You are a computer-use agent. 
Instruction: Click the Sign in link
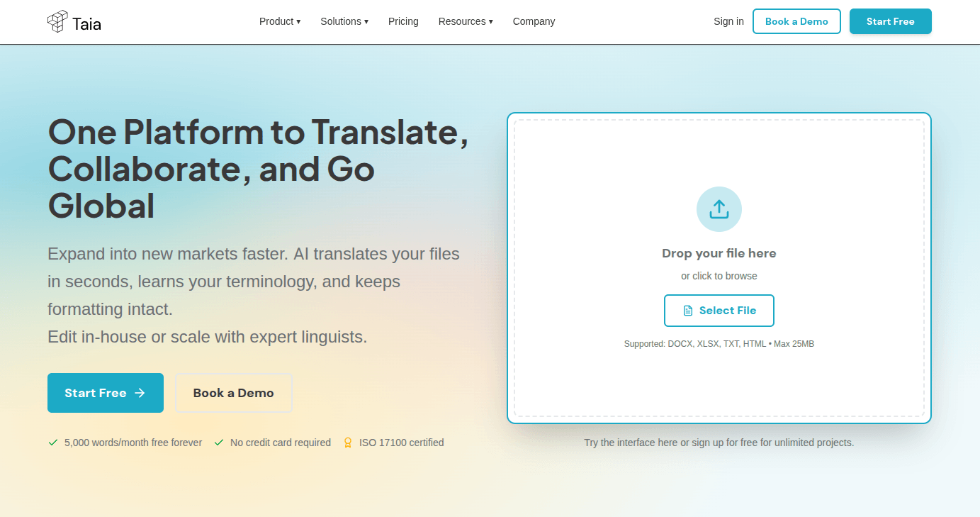coord(728,21)
